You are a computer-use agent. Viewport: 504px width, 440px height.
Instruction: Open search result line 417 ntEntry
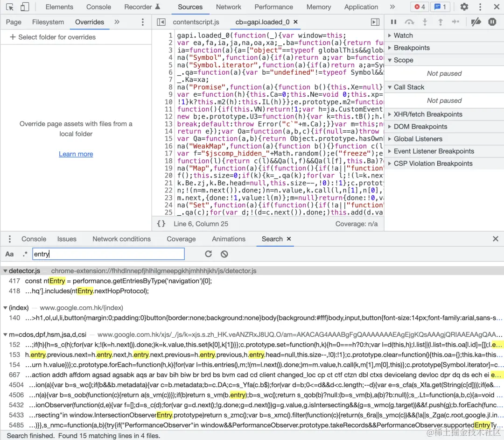(252, 281)
